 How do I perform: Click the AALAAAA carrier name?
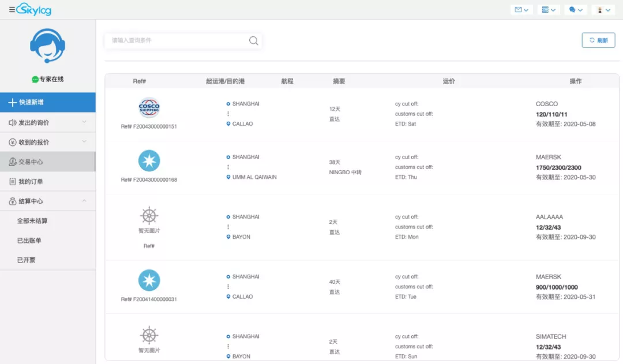click(549, 217)
